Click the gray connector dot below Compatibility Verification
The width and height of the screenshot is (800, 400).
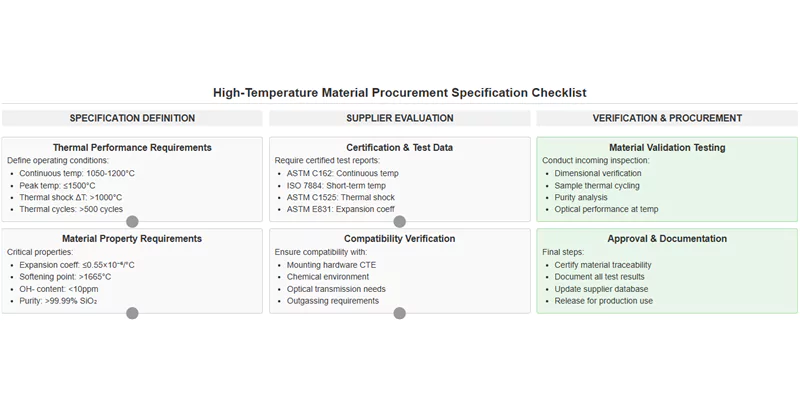400,313
